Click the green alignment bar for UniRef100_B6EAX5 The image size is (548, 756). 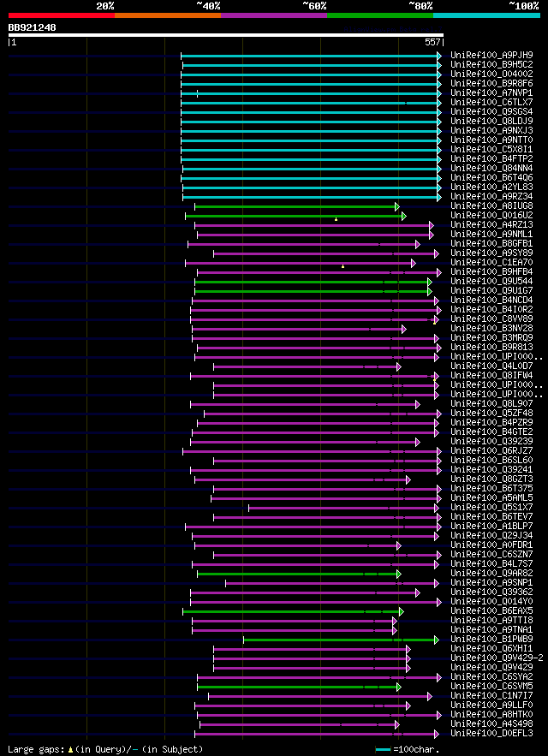click(x=293, y=612)
